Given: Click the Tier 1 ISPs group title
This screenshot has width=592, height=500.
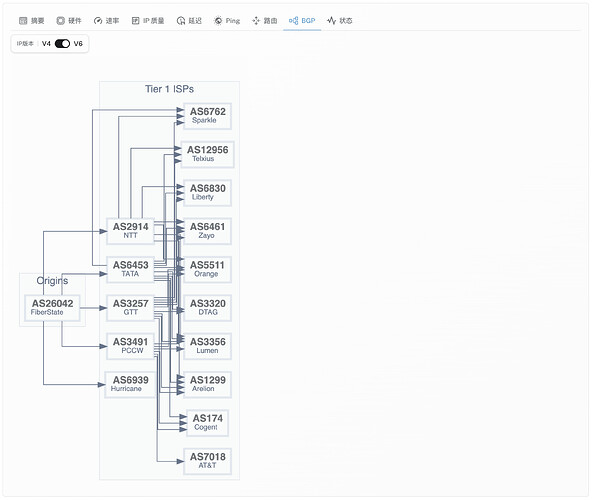Looking at the screenshot, I should click(170, 89).
